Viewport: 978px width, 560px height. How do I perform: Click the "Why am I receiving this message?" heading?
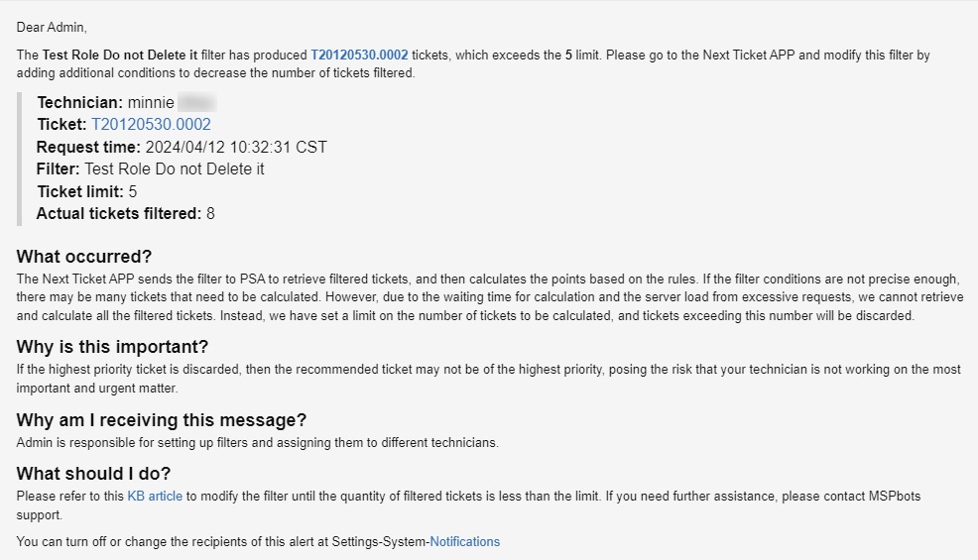[x=162, y=420]
